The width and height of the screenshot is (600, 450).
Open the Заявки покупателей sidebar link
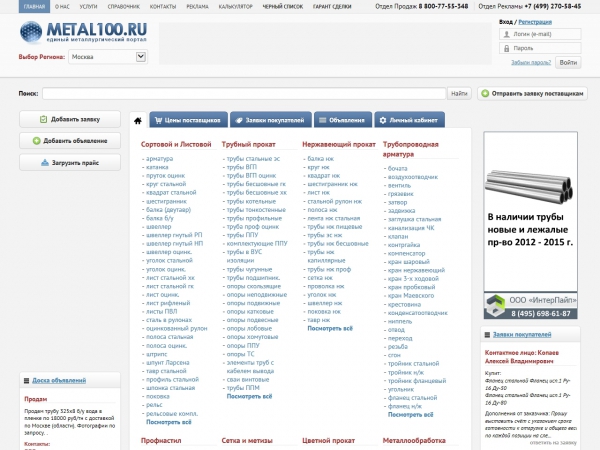click(x=522, y=334)
